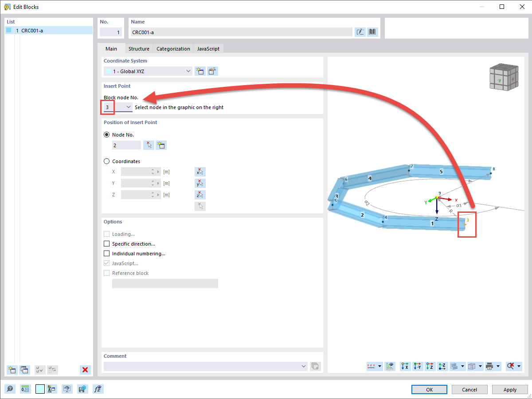Set view in -Z direction
Image resolution: width=532 pixels, height=399 pixels.
[442, 366]
